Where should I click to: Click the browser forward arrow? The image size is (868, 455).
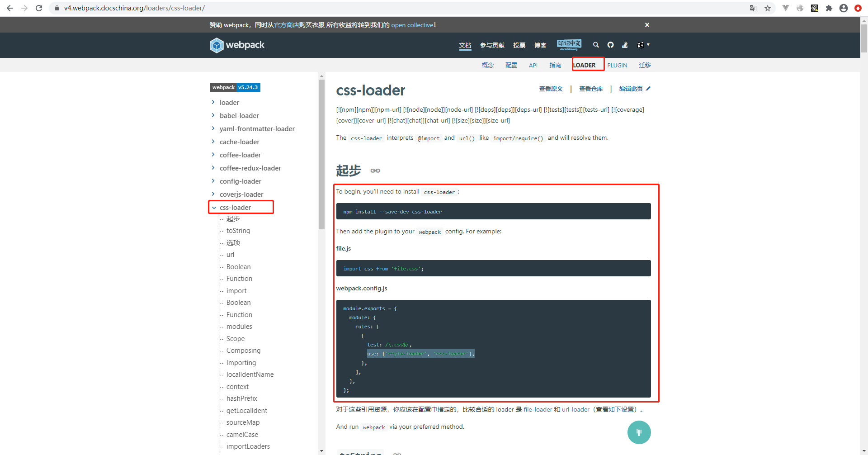point(24,8)
